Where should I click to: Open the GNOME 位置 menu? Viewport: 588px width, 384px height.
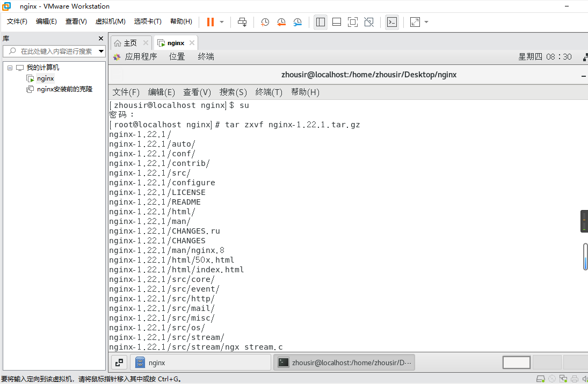pyautogui.click(x=177, y=56)
